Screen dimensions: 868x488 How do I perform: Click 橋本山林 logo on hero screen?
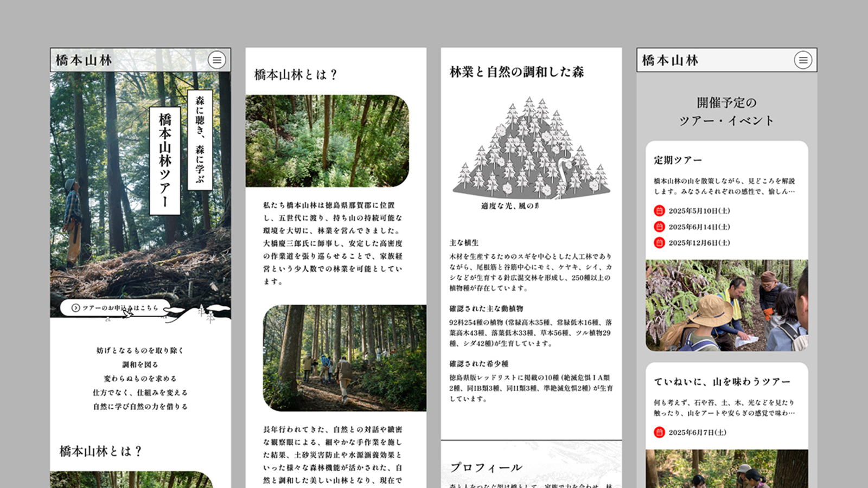coord(84,60)
